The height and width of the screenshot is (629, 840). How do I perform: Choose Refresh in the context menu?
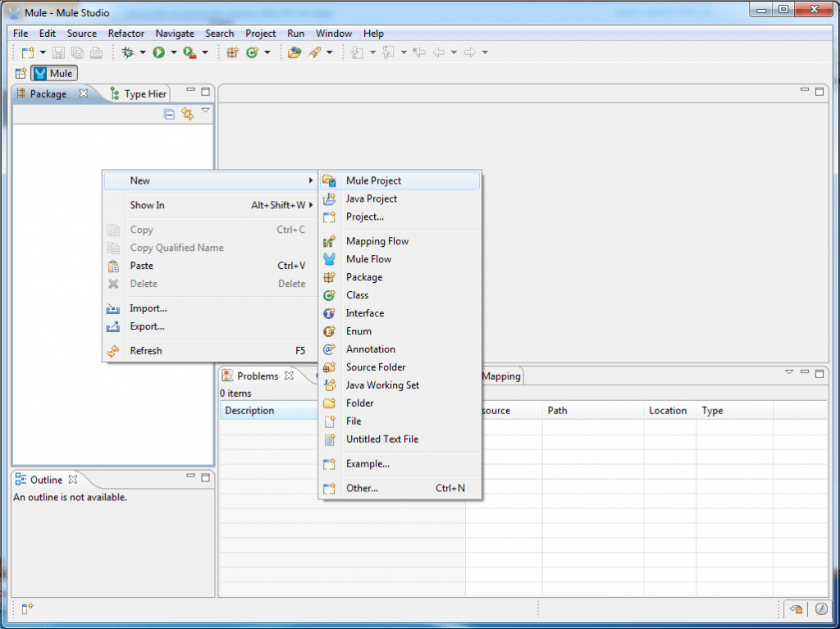tap(146, 350)
